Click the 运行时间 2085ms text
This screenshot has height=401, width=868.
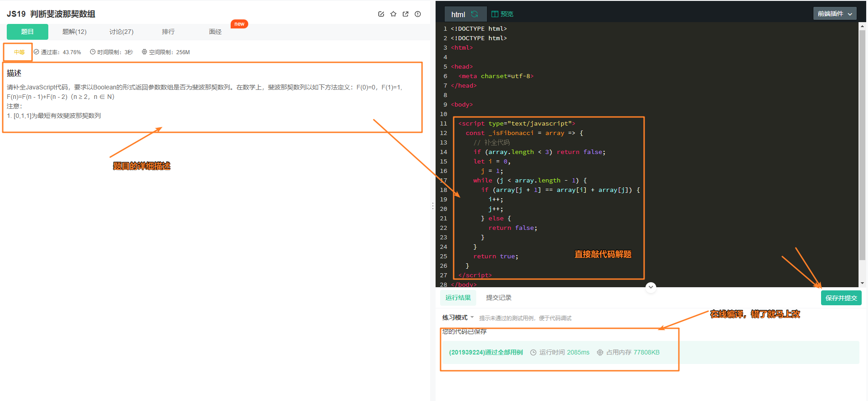pos(564,352)
